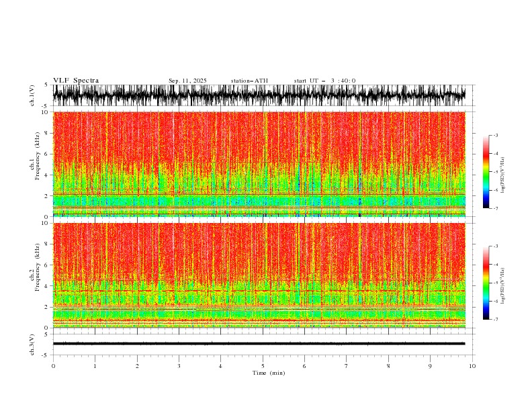Click the ch.2 frequency tick label "6"
The width and height of the screenshot is (532, 411).
click(x=47, y=265)
